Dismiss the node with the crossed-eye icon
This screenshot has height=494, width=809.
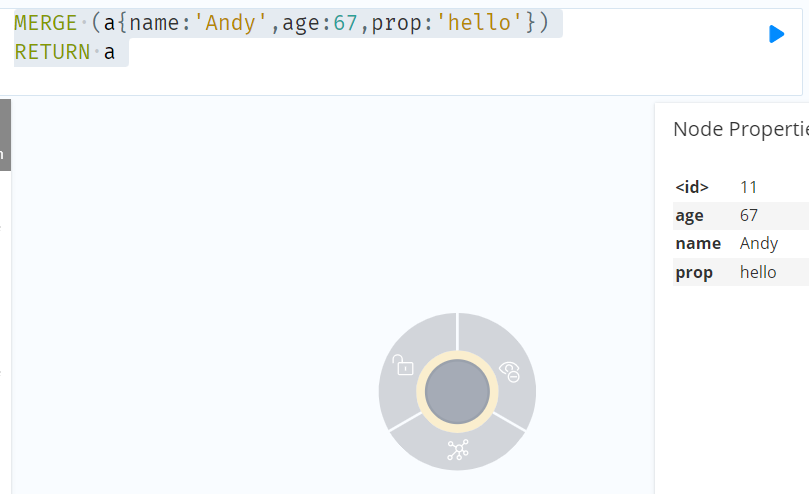[510, 372]
